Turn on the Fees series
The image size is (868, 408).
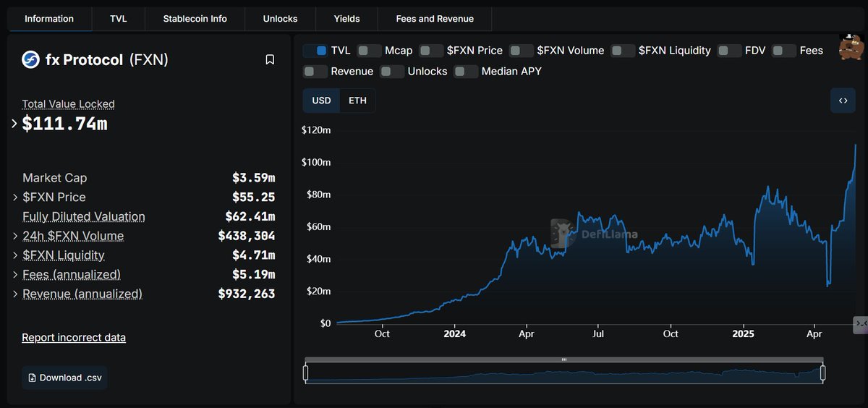tap(784, 51)
